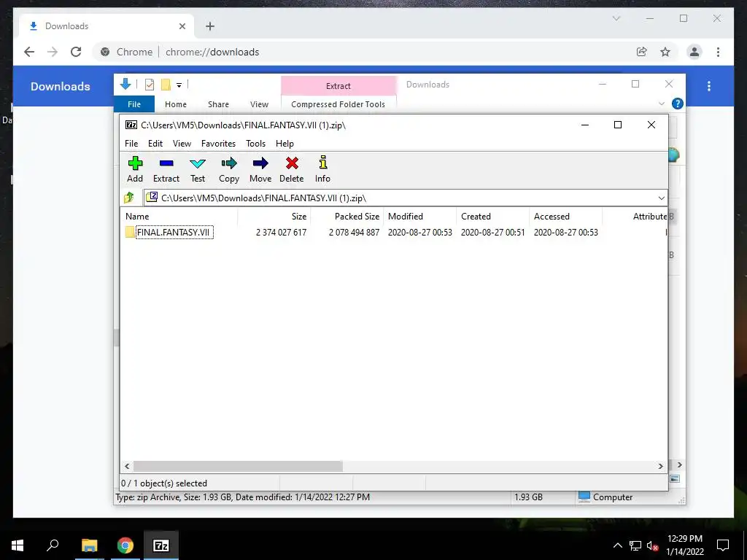This screenshot has height=560, width=747.
Task: Go up one folder level in 7-Zip
Action: click(x=128, y=198)
